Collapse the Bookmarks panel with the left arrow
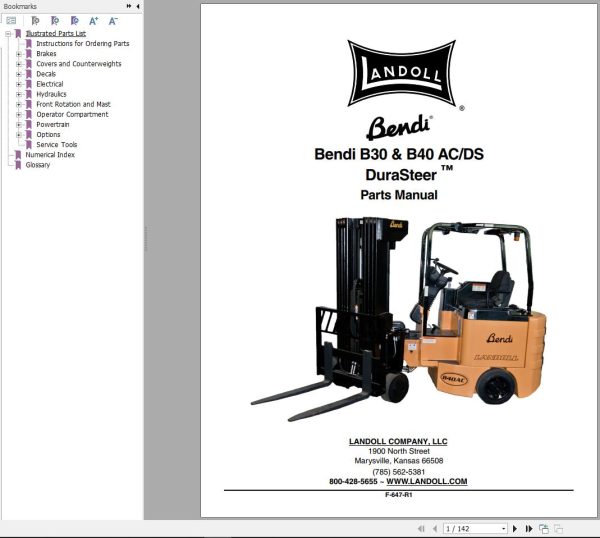The image size is (600, 538). (138, 6)
